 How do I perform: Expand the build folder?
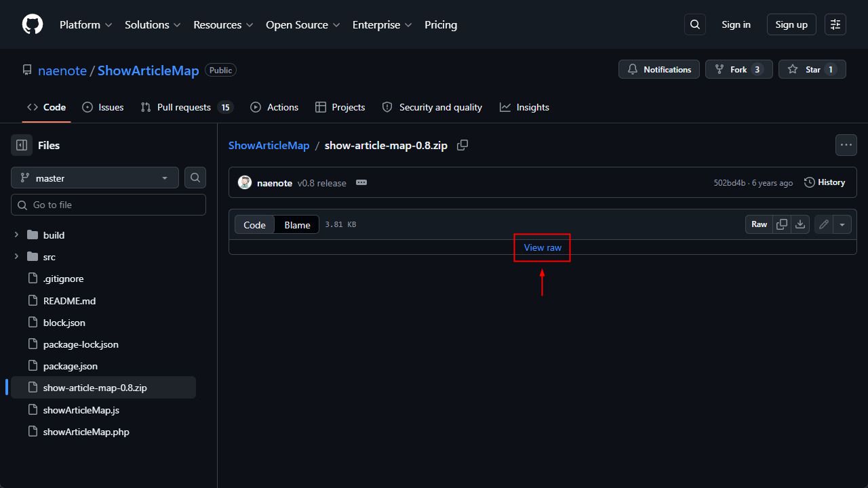pyautogui.click(x=16, y=235)
